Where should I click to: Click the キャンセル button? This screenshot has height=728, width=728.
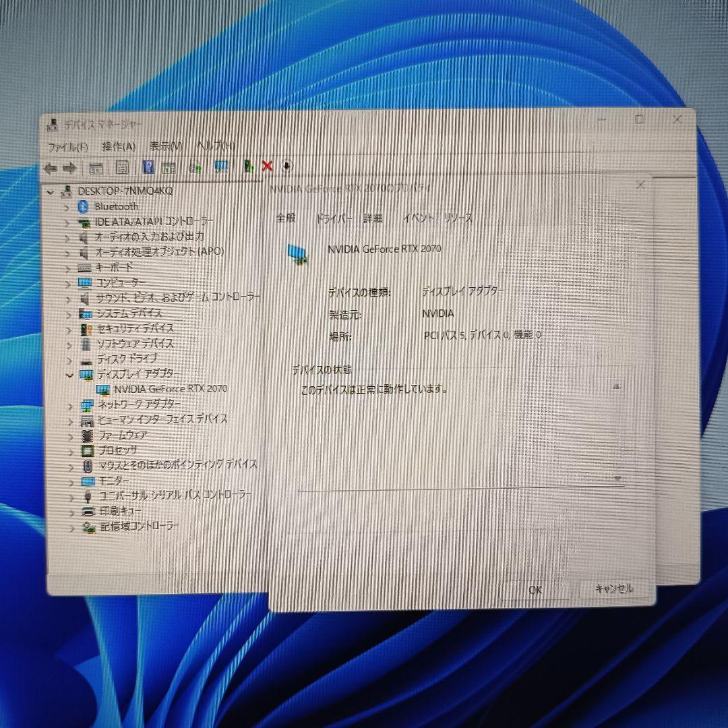pyautogui.click(x=614, y=588)
